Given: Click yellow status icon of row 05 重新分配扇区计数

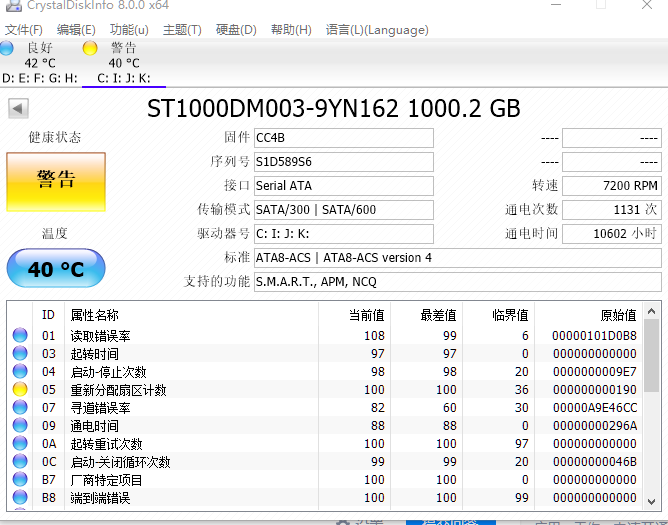Looking at the screenshot, I should click(20, 389).
